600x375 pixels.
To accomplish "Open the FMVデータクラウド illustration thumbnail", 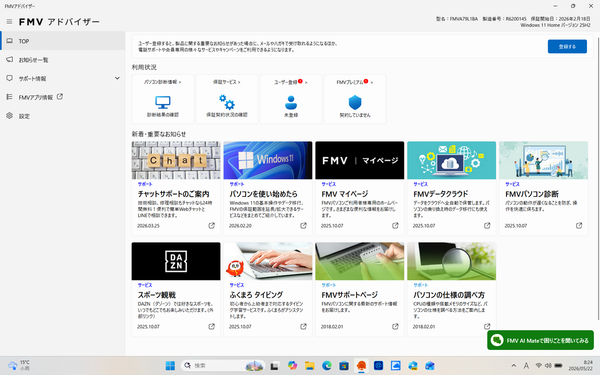I will tap(452, 160).
